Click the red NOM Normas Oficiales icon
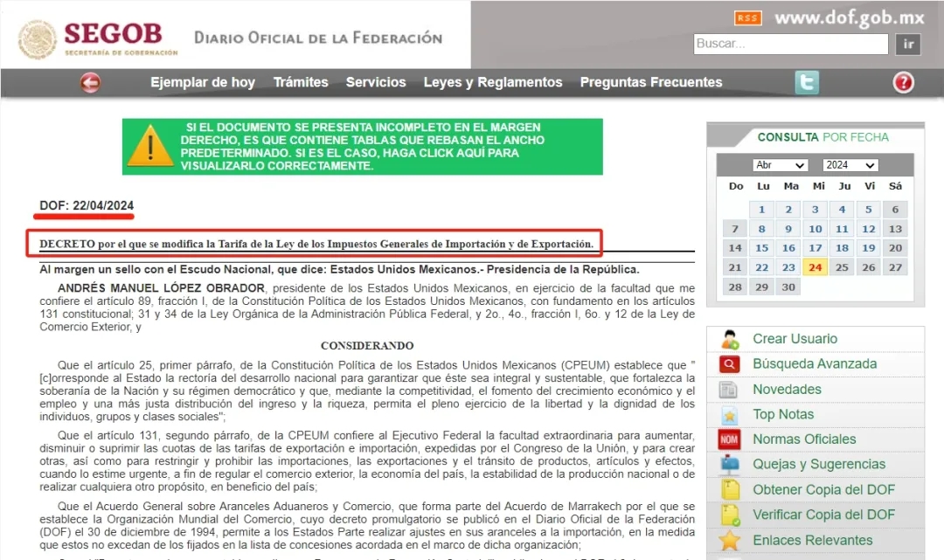The width and height of the screenshot is (944, 560). coord(729,439)
